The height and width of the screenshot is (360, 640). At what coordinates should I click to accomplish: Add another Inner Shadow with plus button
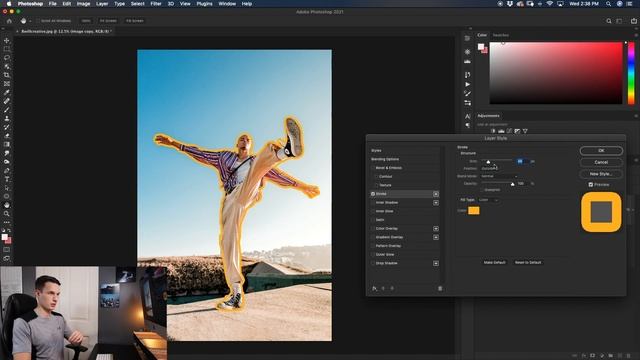click(x=436, y=203)
